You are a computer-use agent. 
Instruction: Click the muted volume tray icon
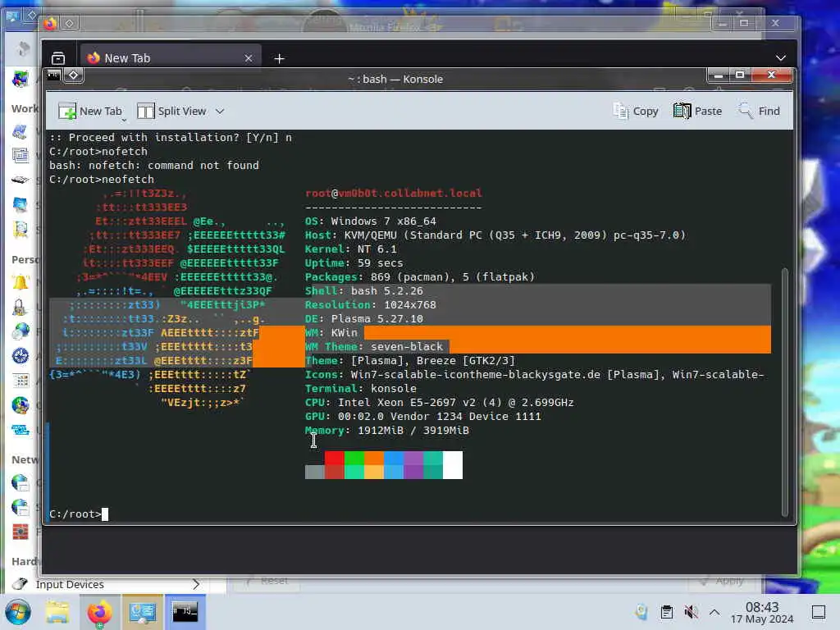click(x=691, y=612)
